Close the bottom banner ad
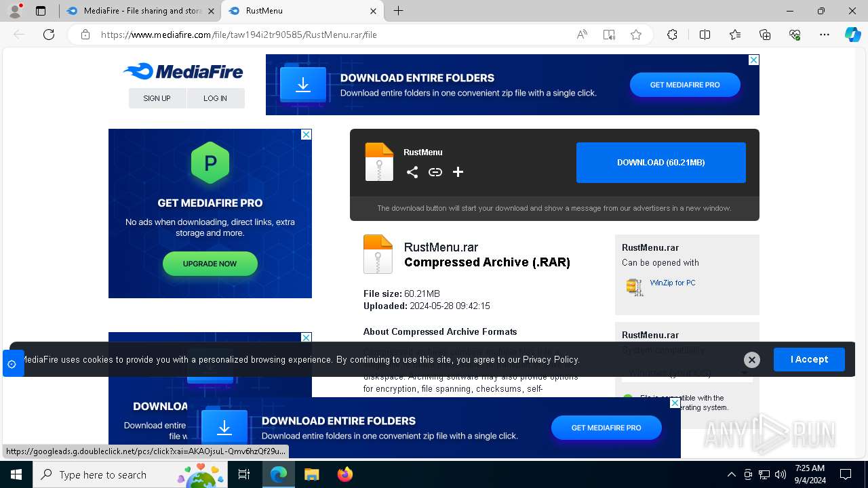This screenshot has height=488, width=868. 675,403
